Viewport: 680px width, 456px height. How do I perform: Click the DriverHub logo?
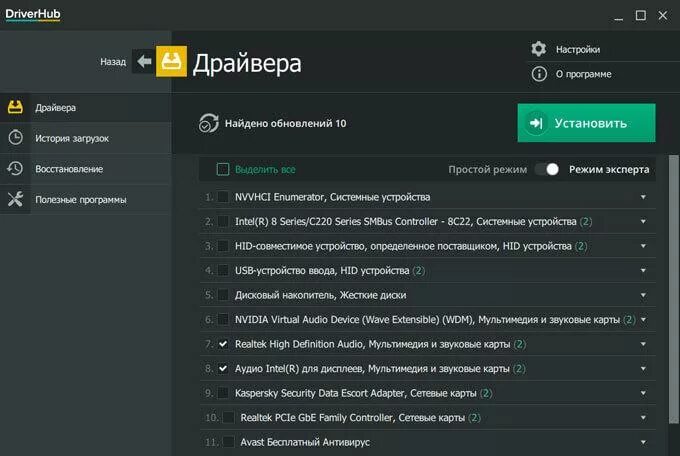point(33,15)
